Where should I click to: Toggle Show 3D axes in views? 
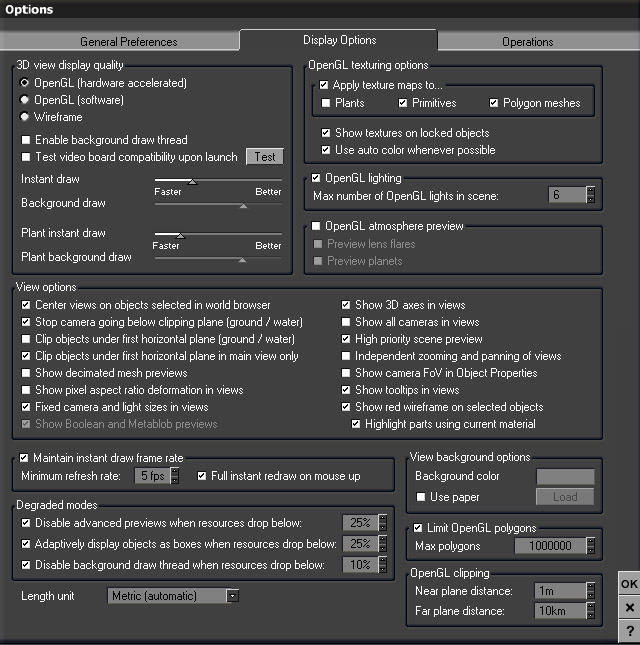point(347,305)
